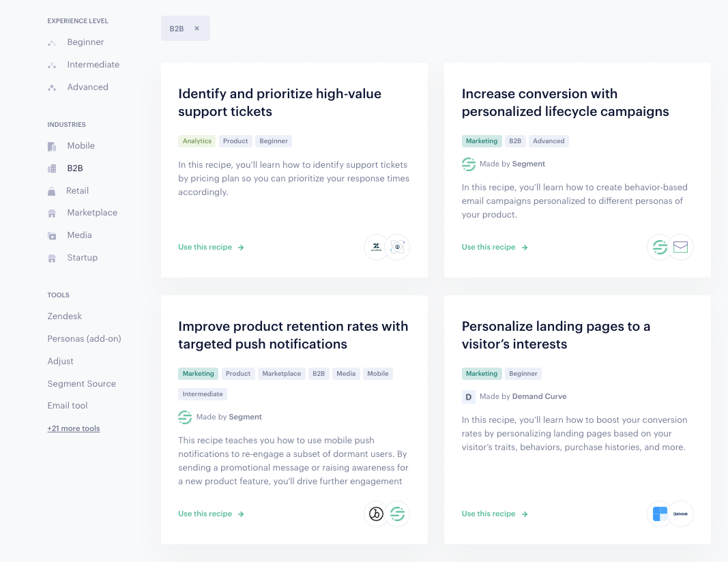Click Mobile tag on push notifications card
Viewport: 728px width, 562px height.
point(378,374)
